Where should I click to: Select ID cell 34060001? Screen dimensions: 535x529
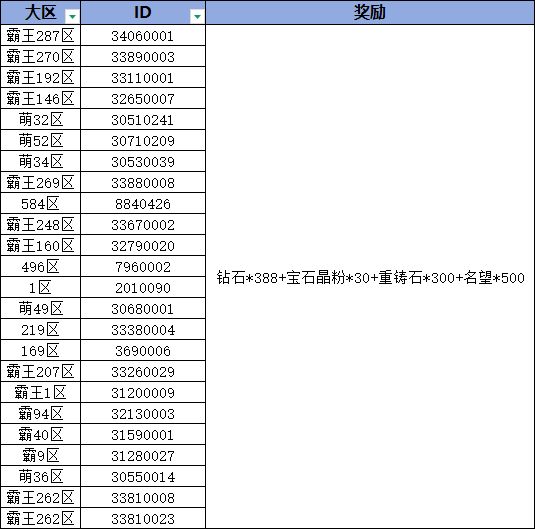(x=143, y=35)
